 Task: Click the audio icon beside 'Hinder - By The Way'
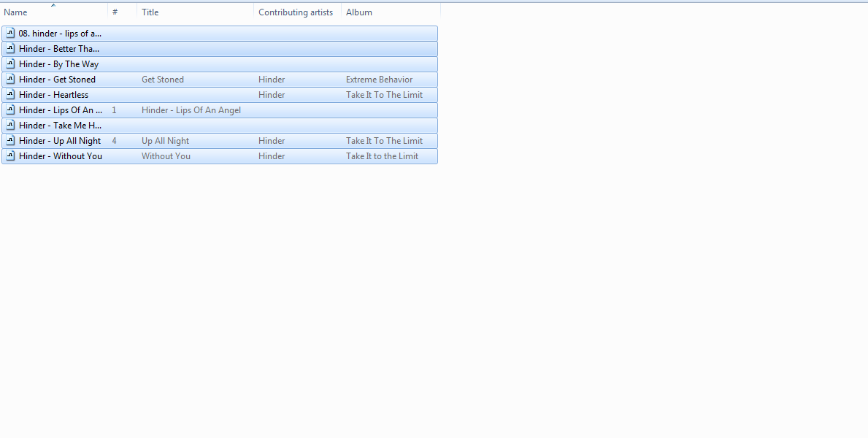10,64
